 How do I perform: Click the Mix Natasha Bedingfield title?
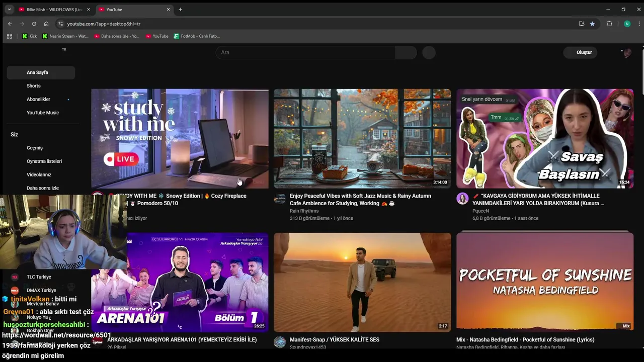(525, 340)
